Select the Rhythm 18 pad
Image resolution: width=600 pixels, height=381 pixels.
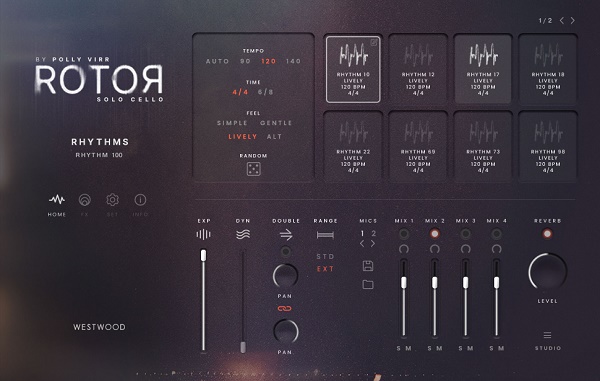(x=548, y=69)
